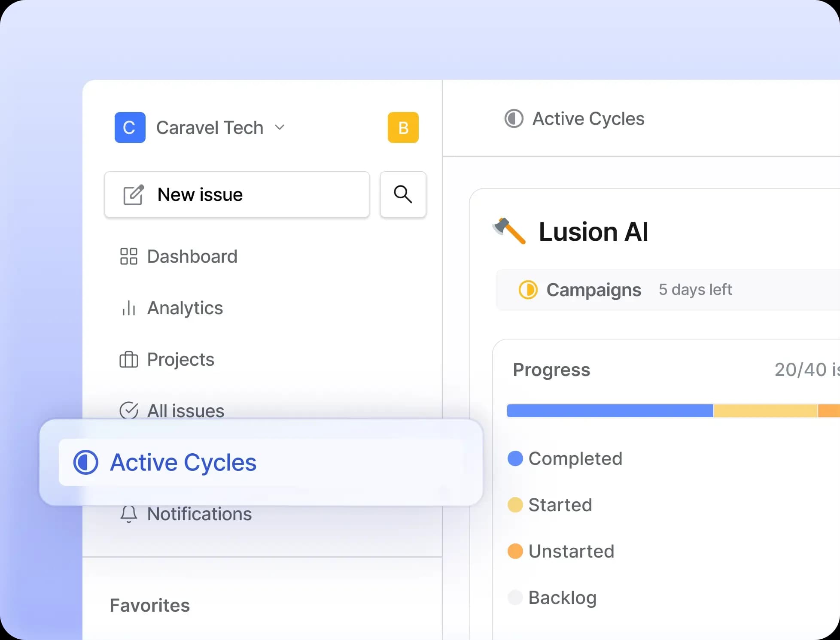Click the All issues checkmark icon

click(x=128, y=410)
